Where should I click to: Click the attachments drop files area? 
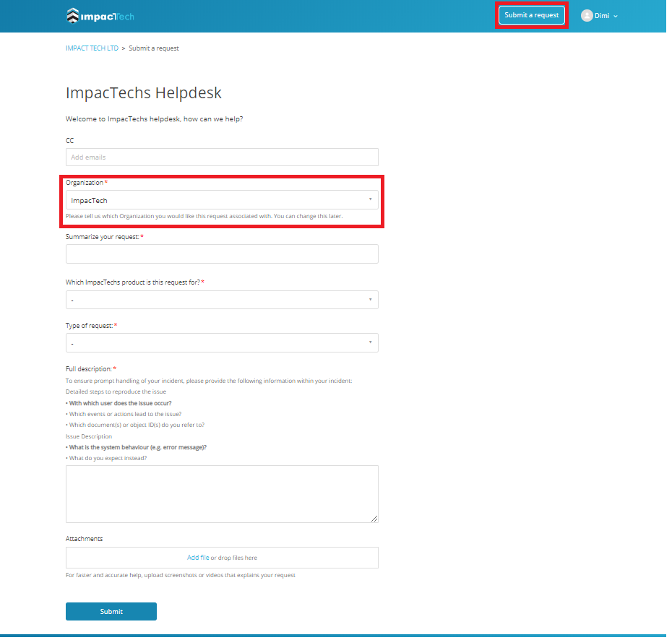click(222, 558)
